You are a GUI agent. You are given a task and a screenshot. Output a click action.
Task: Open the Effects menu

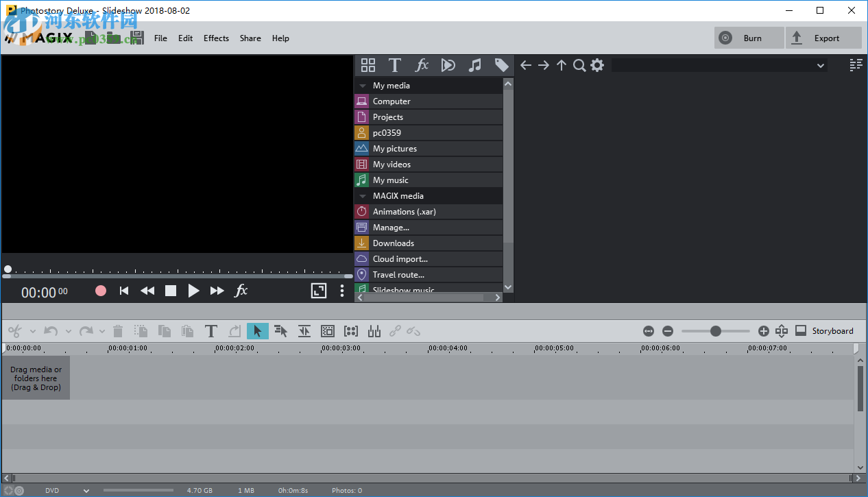pos(216,38)
